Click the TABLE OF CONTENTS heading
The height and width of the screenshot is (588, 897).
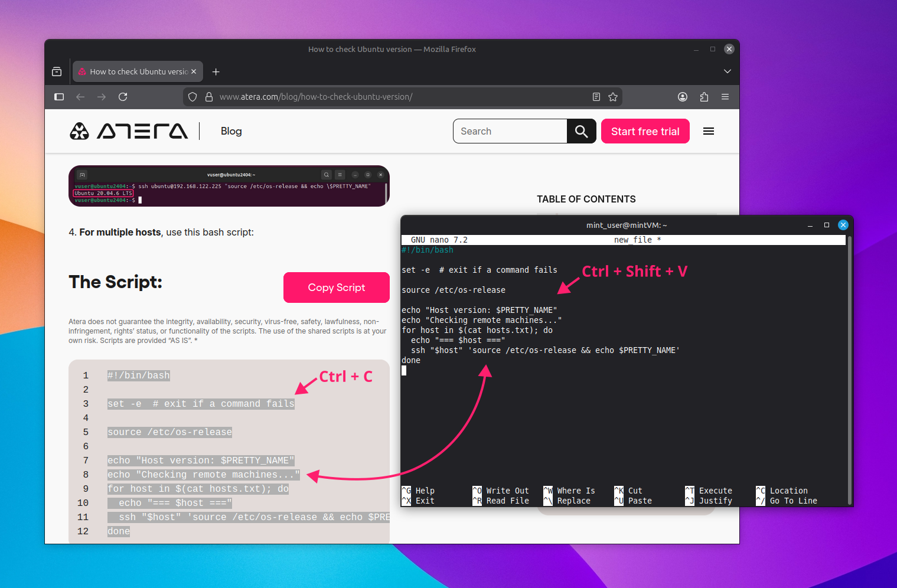coord(586,200)
